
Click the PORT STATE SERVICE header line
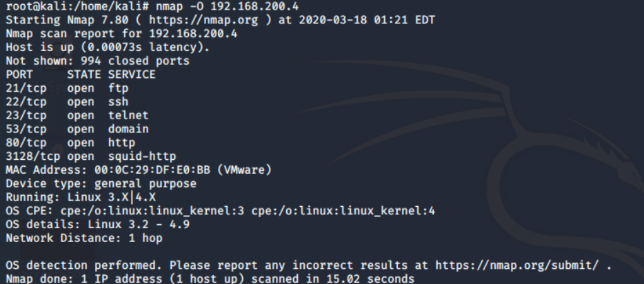81,74
